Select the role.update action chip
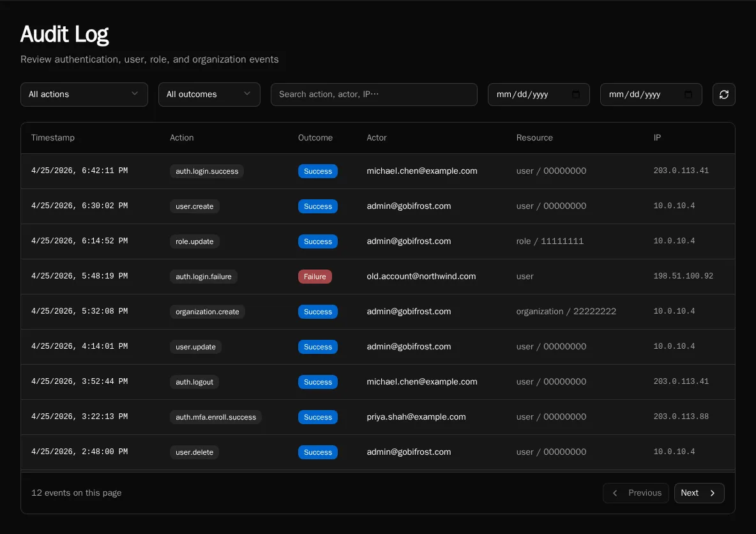The width and height of the screenshot is (756, 534). [x=195, y=241]
